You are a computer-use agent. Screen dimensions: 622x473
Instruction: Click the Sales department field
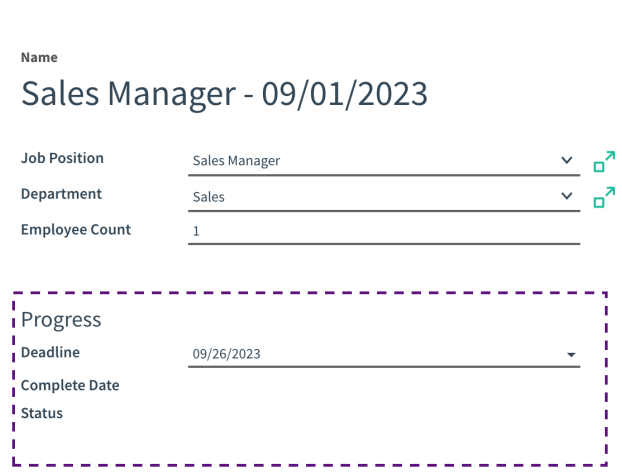click(384, 197)
